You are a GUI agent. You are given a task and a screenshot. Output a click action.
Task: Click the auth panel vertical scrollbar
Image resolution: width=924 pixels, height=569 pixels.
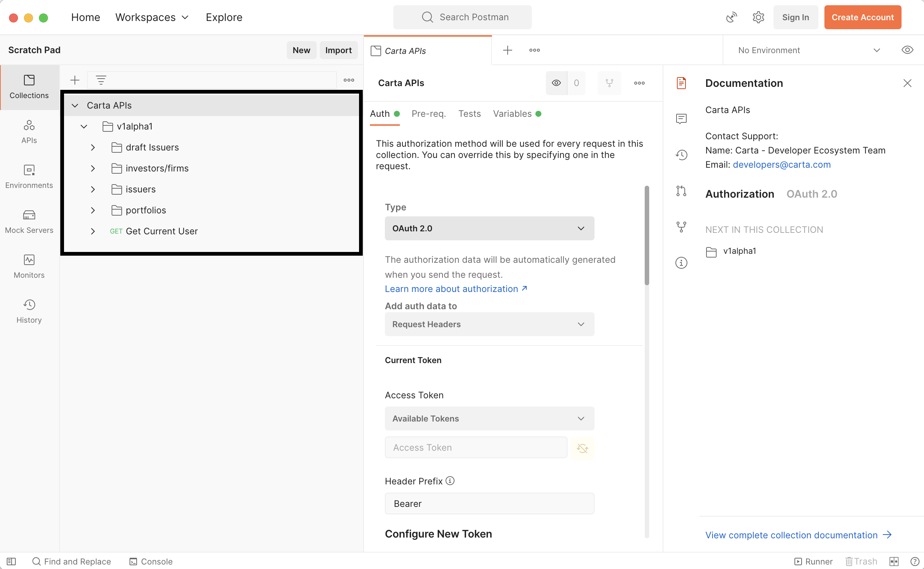coord(647,235)
